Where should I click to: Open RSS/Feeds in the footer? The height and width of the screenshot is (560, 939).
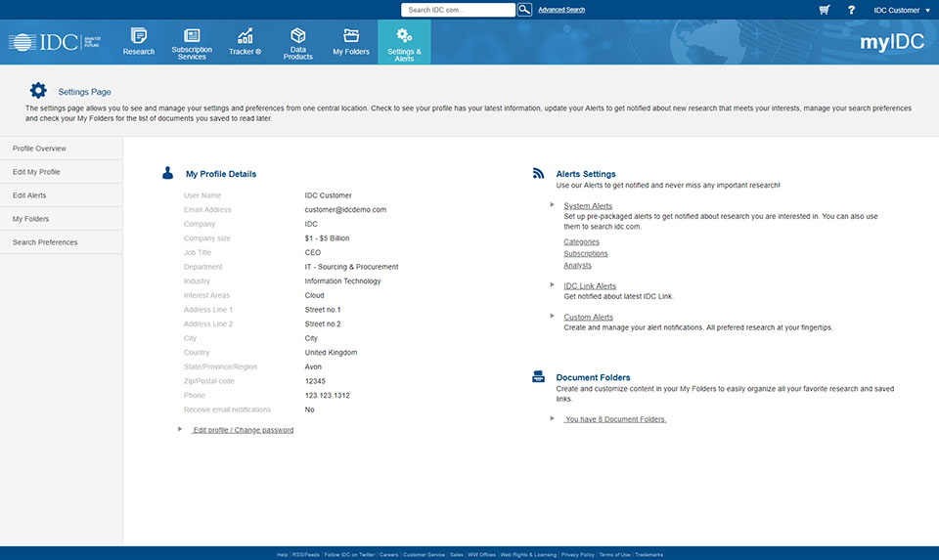tap(306, 554)
